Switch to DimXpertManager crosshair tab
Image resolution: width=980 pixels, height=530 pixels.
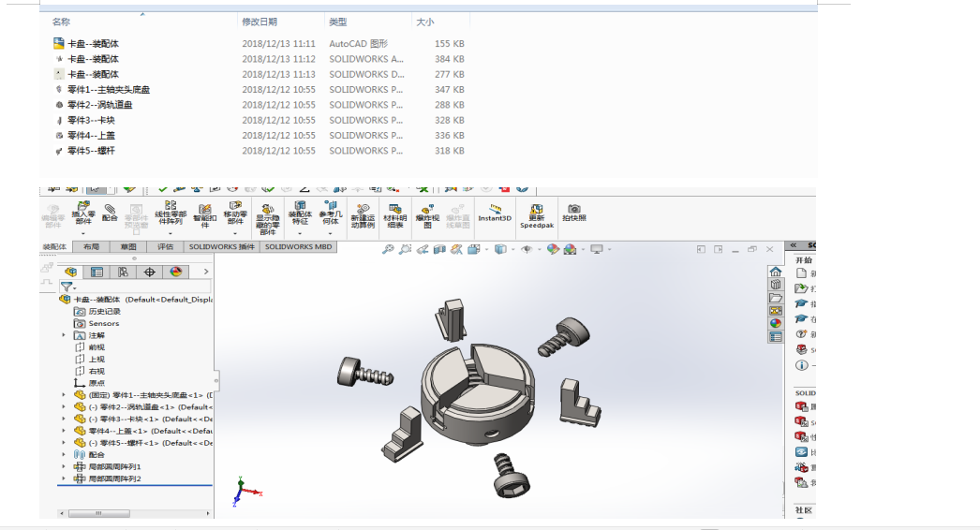[149, 272]
